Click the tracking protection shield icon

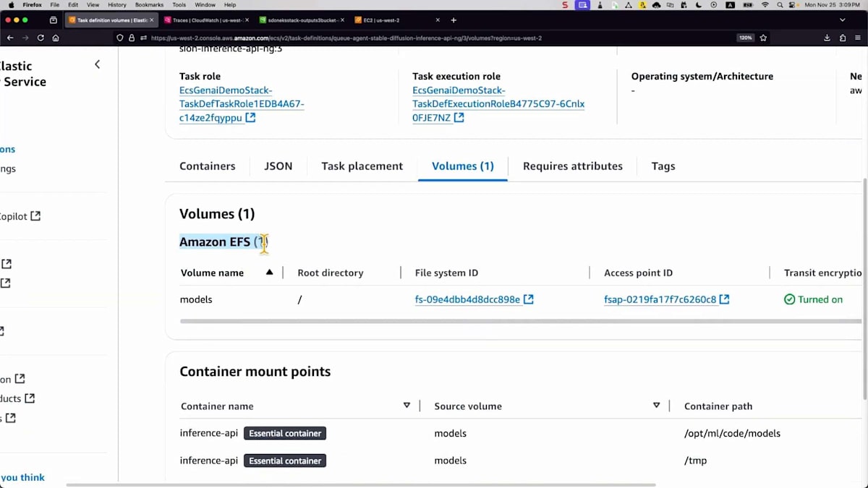coord(120,38)
